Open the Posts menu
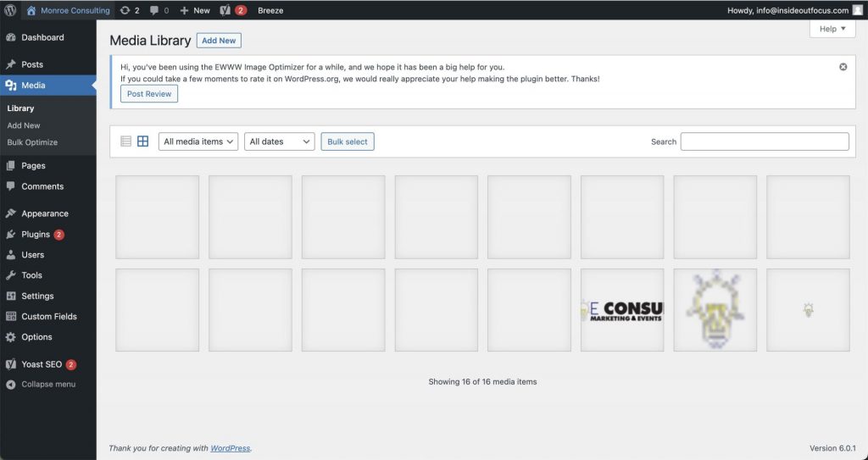This screenshot has width=868, height=460. [x=48, y=64]
